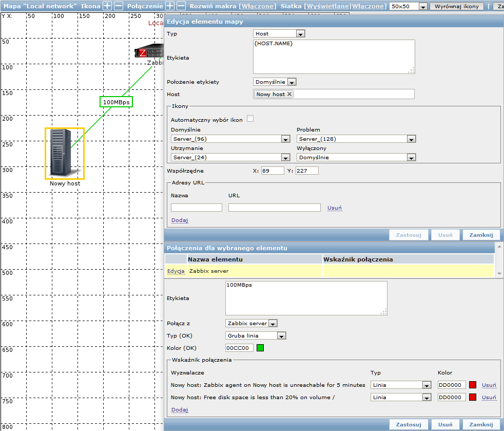Select Zabbix server row in connections

(x=329, y=271)
